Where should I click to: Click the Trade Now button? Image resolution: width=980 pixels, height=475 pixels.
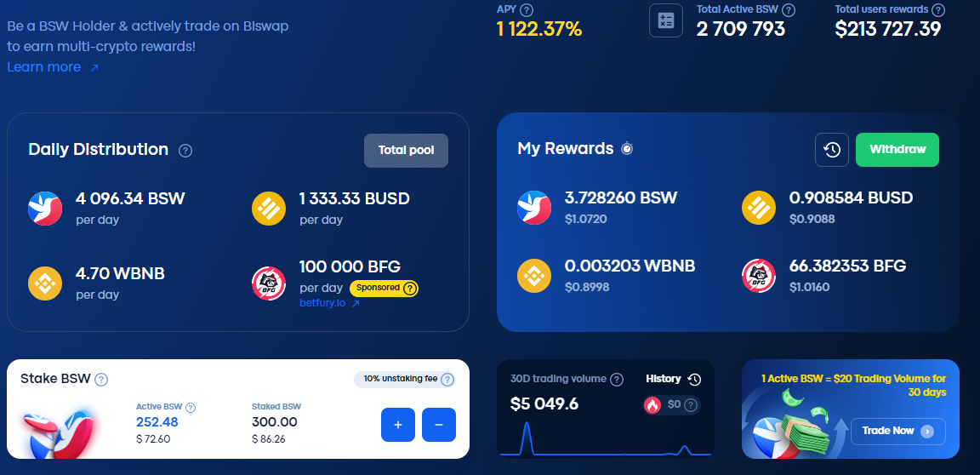[898, 432]
